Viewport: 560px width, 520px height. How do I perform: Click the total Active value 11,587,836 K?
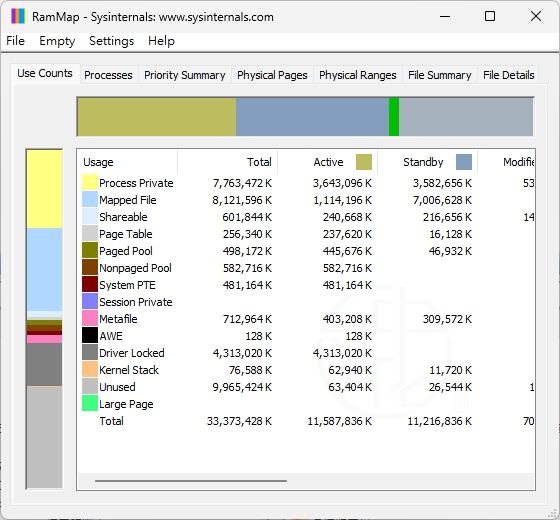coord(340,421)
